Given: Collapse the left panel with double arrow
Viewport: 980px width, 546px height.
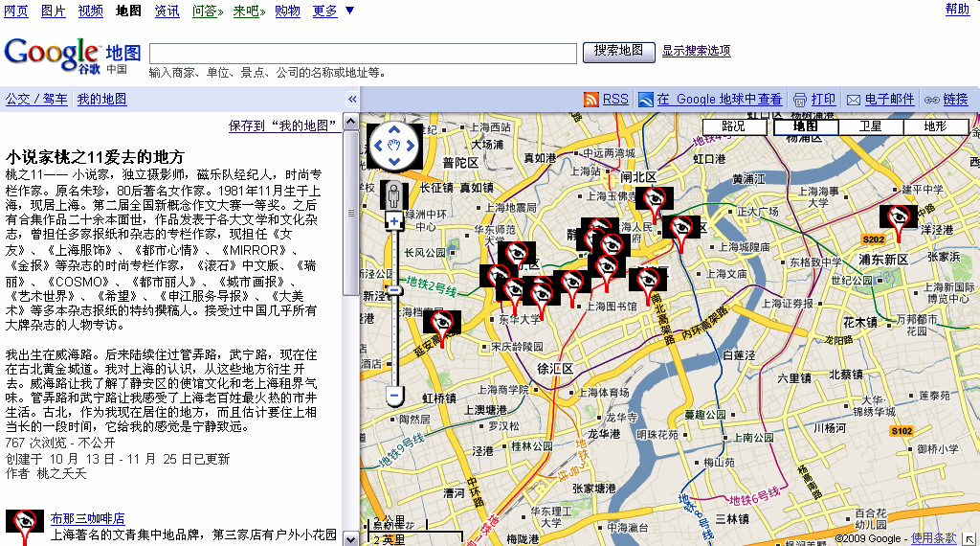Looking at the screenshot, I should pyautogui.click(x=352, y=99).
